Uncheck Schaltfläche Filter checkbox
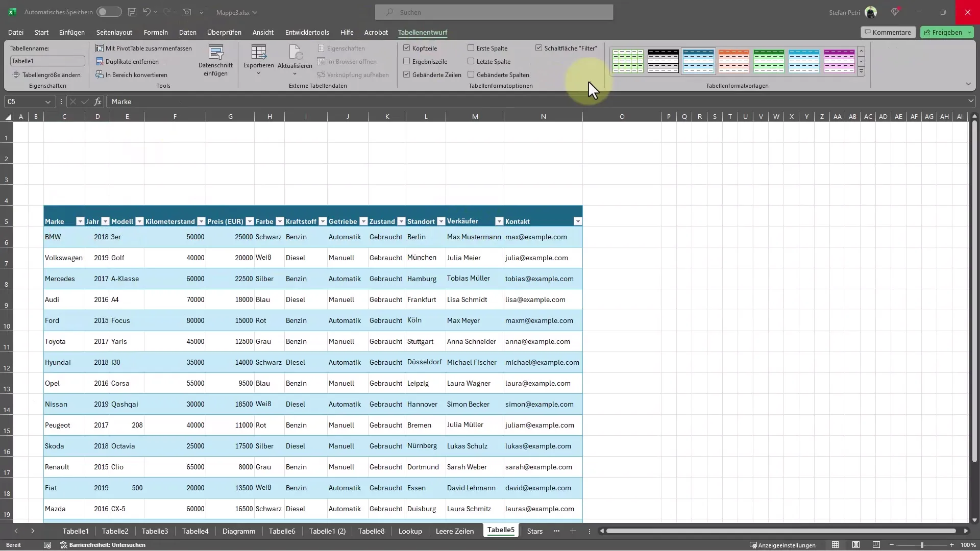 point(538,48)
